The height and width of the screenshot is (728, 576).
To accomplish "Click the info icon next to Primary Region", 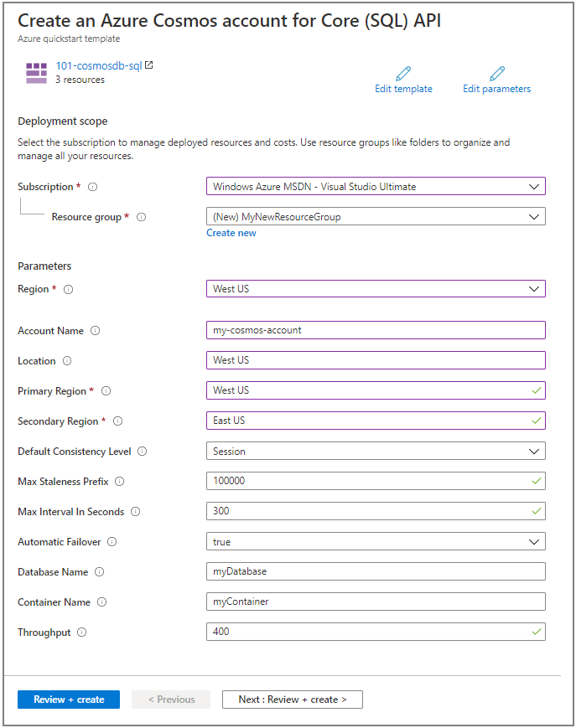I will [x=106, y=391].
